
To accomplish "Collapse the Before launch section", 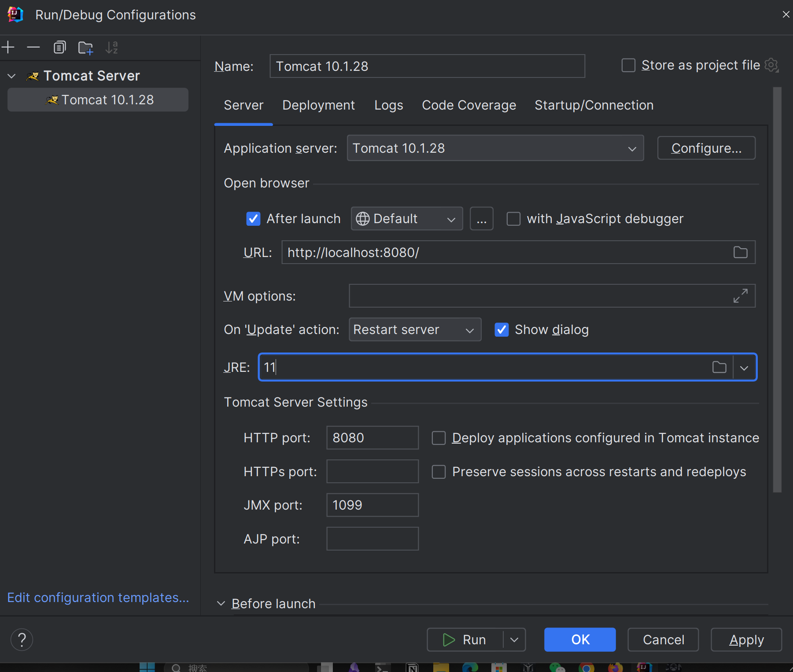I will 221,603.
